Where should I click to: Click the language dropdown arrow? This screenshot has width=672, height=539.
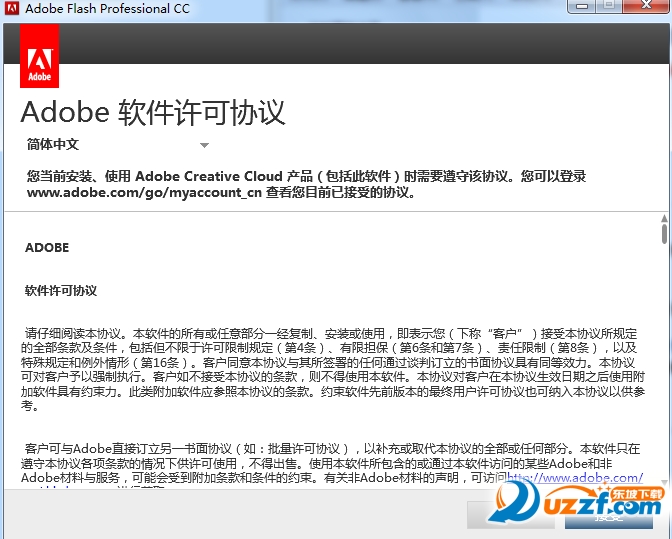204,145
